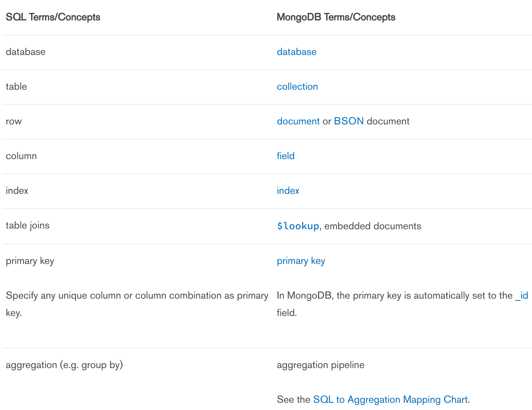Open SQL to Aggregation Mapping Chart link
The height and width of the screenshot is (410, 532).
pos(390,400)
